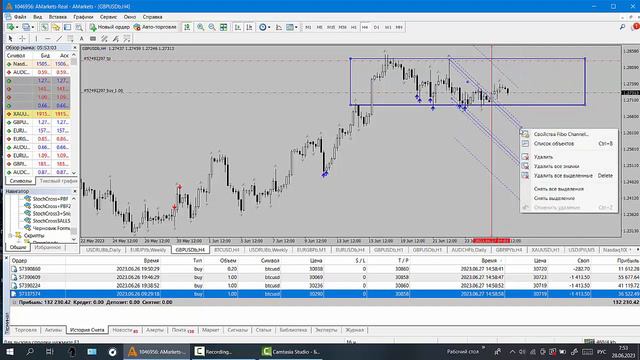Open the Графики menu
640x360 pixels.
click(83, 17)
